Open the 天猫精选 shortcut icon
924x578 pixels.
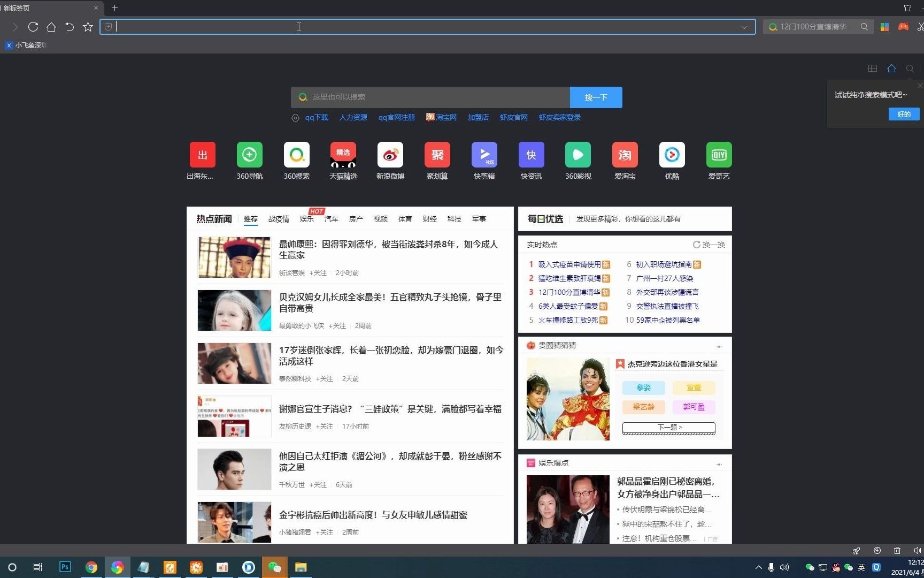coord(343,155)
